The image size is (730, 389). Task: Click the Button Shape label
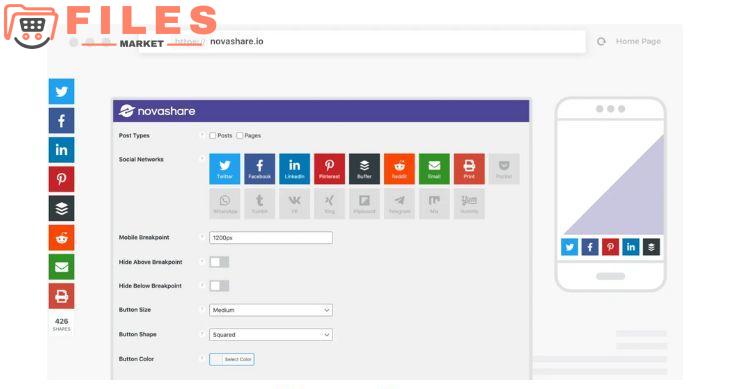[x=137, y=334]
